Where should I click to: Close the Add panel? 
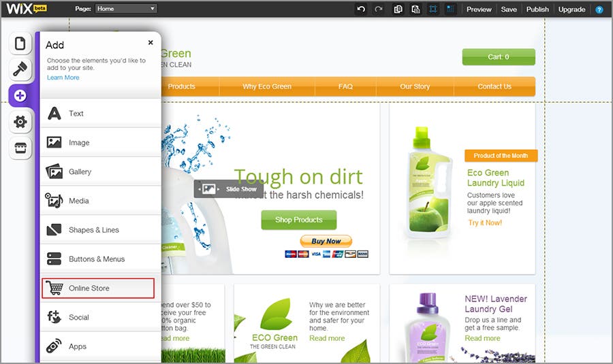(x=151, y=42)
